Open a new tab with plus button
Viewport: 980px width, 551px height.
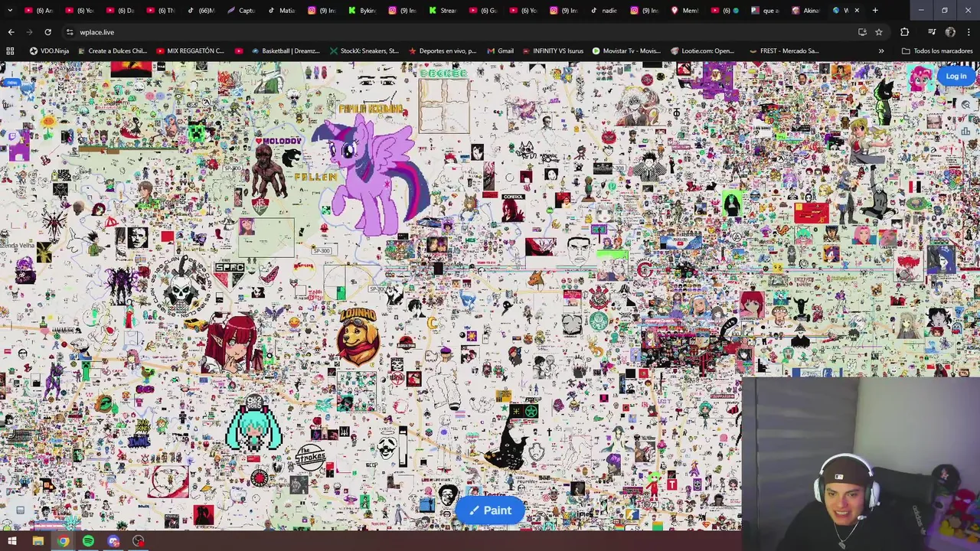875,10
